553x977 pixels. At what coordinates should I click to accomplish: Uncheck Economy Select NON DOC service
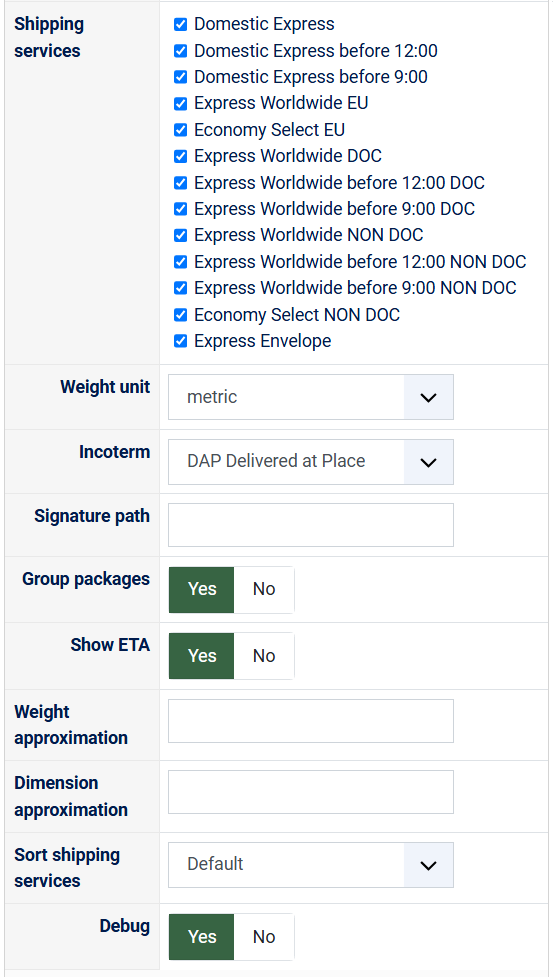[x=181, y=315]
